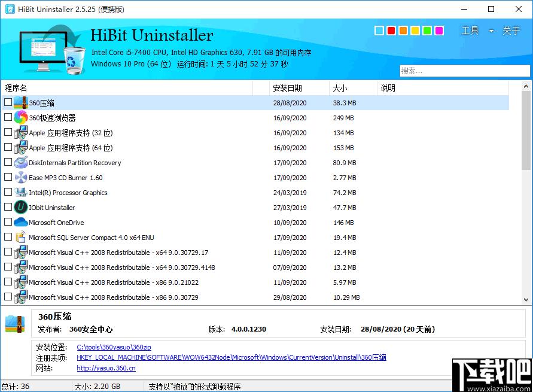
Task: Open the HKEY_LOCAL_MACHINE registry key link
Action: pos(232,357)
